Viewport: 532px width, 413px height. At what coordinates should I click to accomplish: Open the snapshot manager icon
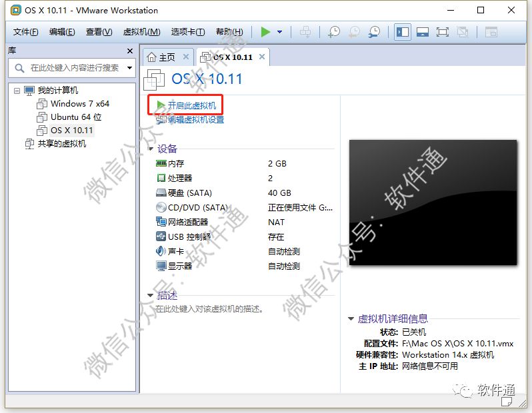click(374, 32)
